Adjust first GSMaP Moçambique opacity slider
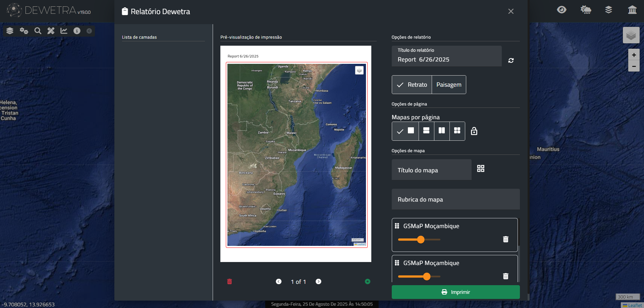 421,239
